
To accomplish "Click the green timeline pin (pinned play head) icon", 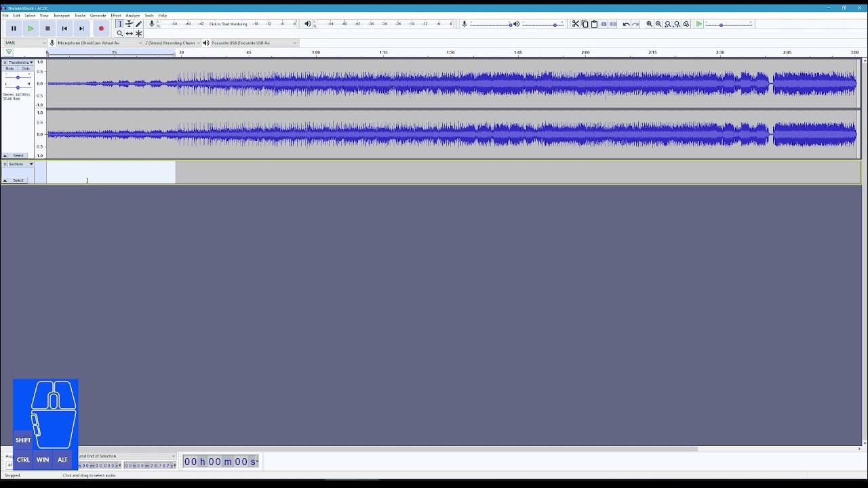I will (9, 52).
